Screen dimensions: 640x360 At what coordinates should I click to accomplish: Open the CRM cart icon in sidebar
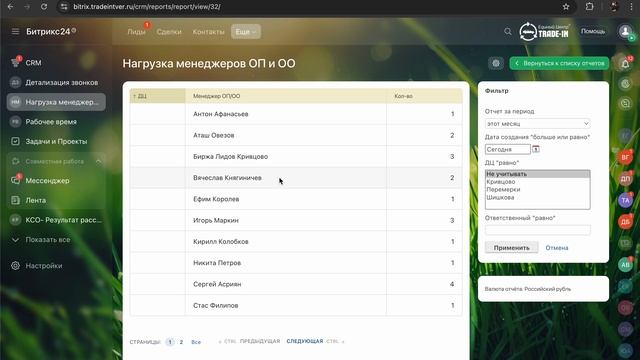point(16,62)
